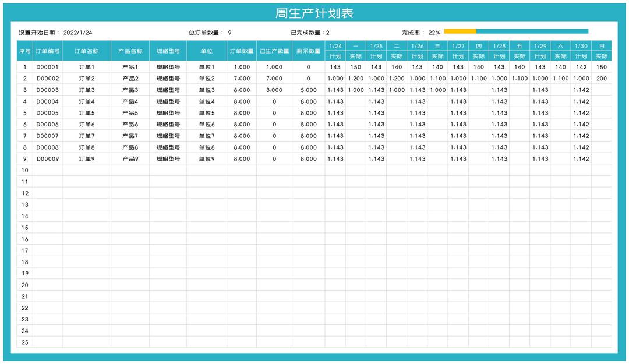Select the 已生产数量 column header
The width and height of the screenshot is (629, 364).
coord(274,51)
